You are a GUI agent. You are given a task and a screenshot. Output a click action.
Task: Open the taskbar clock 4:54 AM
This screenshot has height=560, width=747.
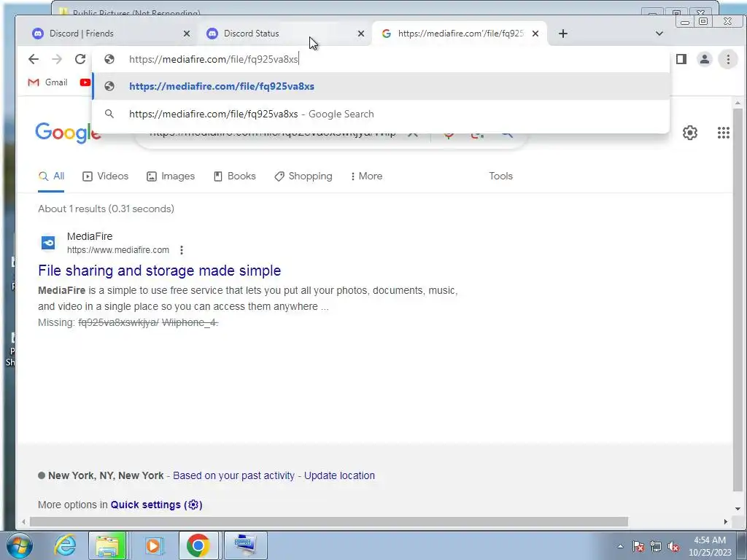pos(709,546)
